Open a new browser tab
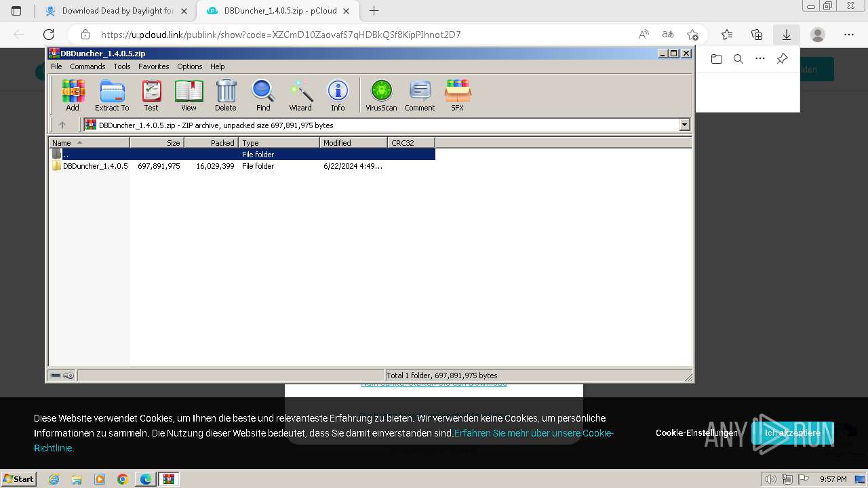The height and width of the screenshot is (488, 868). tap(374, 11)
